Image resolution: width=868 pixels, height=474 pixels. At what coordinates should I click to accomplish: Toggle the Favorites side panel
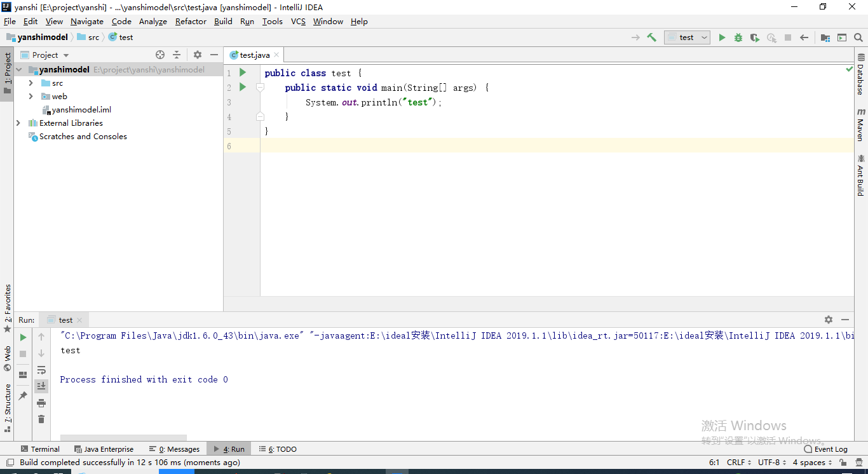(8, 309)
